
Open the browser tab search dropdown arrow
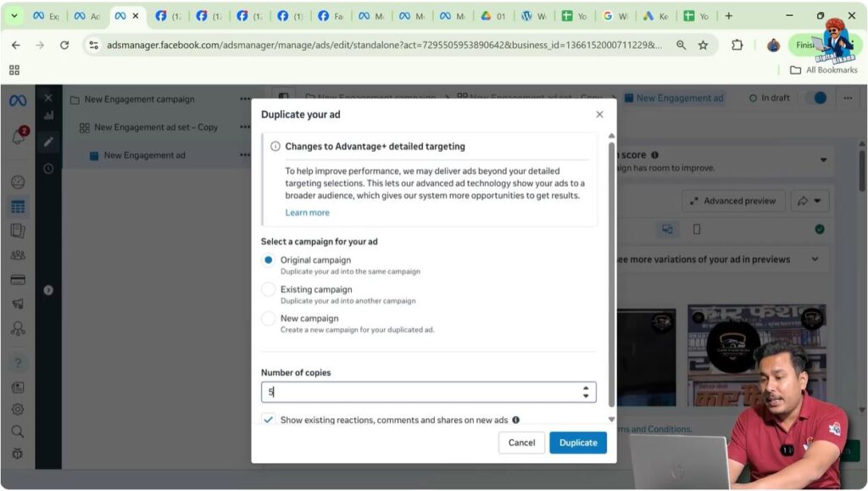pos(14,16)
